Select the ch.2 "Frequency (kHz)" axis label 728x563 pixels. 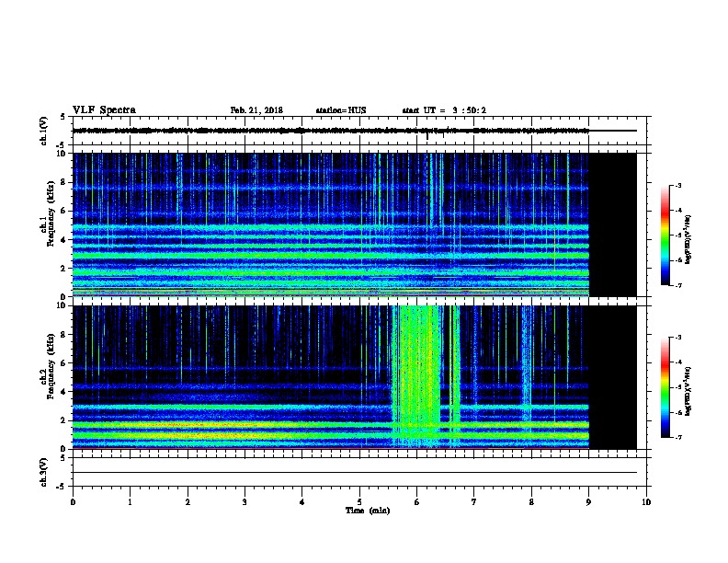click(51, 366)
